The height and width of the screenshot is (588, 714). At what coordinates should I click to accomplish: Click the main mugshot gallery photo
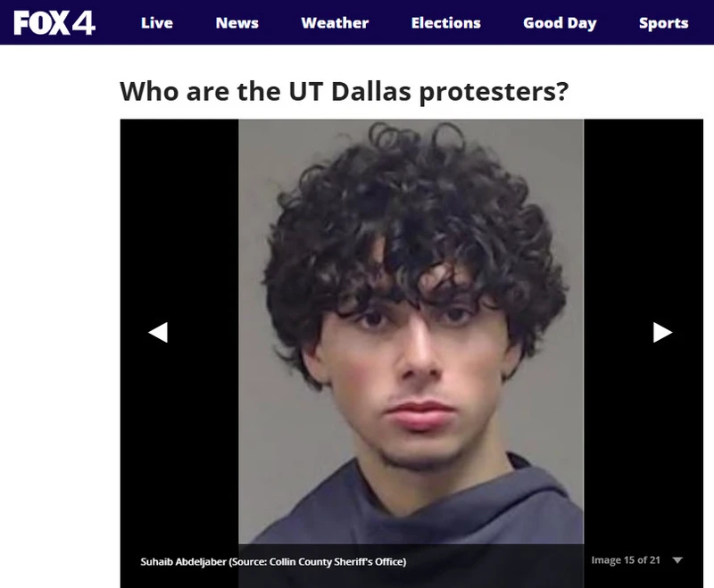(411, 331)
